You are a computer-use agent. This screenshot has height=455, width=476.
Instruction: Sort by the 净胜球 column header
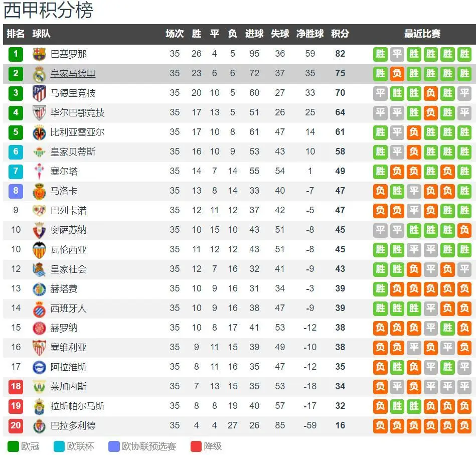(x=310, y=34)
